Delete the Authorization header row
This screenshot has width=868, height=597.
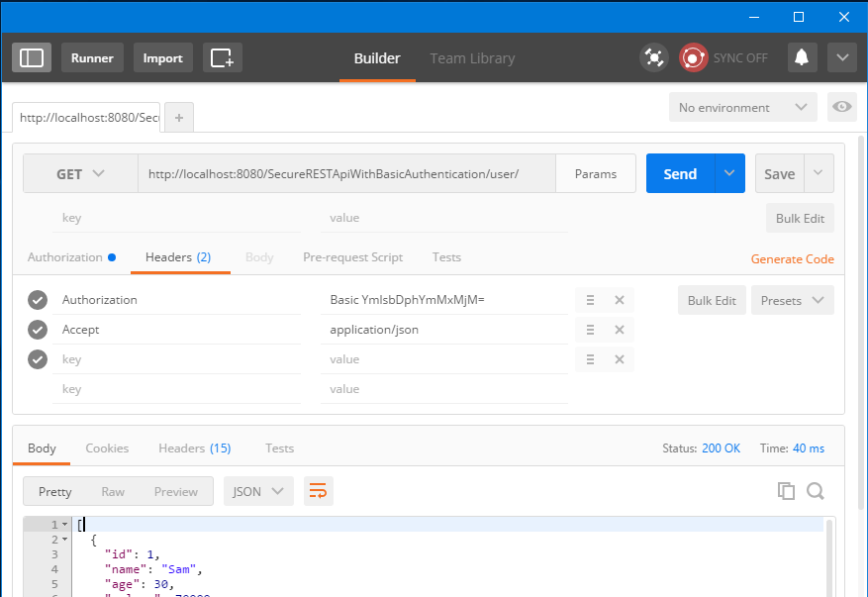pyautogui.click(x=620, y=300)
